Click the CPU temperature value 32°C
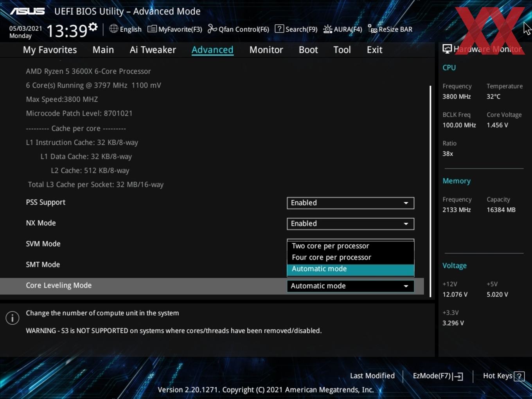The image size is (532, 399). click(x=493, y=97)
